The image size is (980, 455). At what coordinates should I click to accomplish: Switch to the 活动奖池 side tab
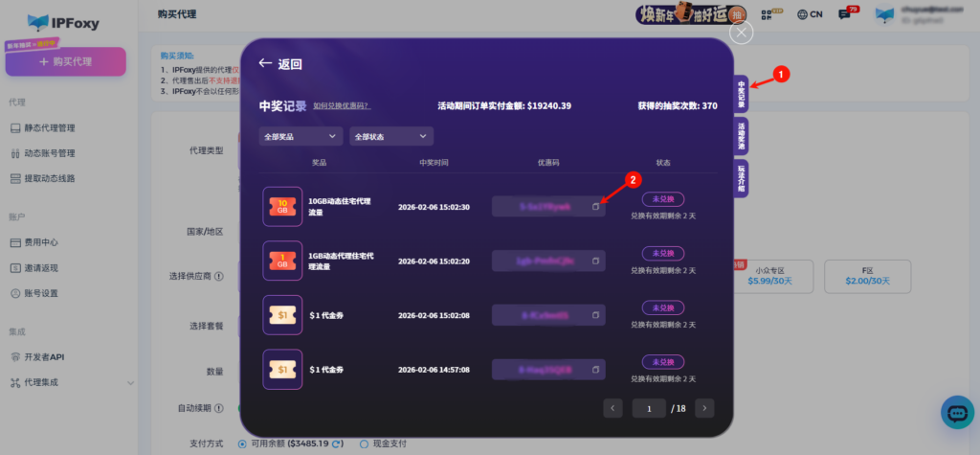coord(742,137)
